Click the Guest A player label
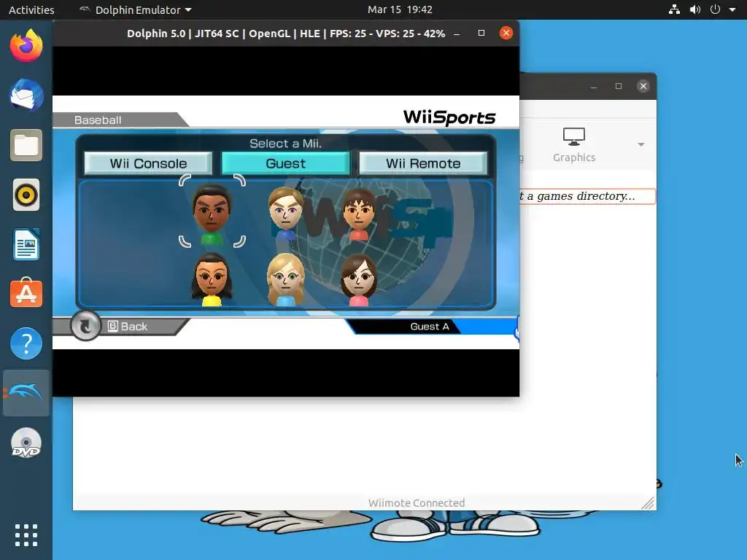 pyautogui.click(x=430, y=326)
